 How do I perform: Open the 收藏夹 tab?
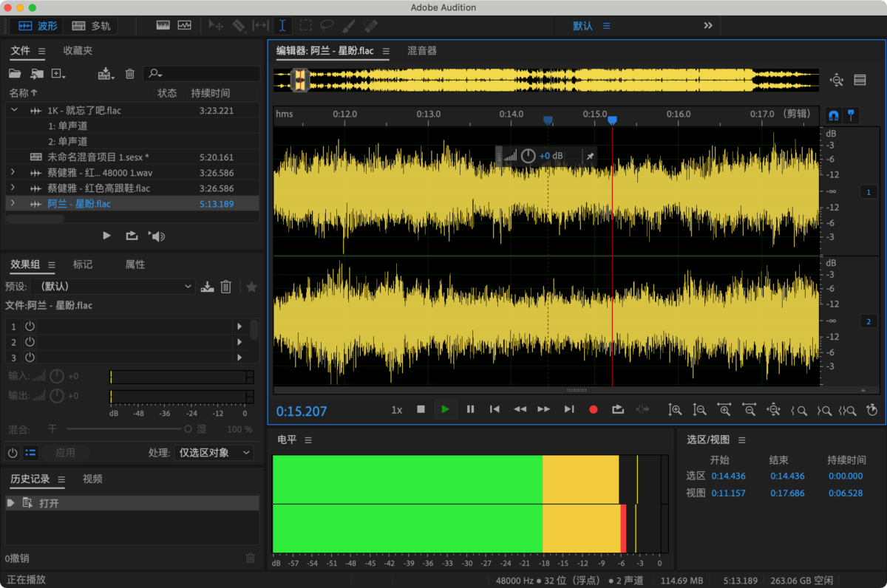[x=78, y=51]
